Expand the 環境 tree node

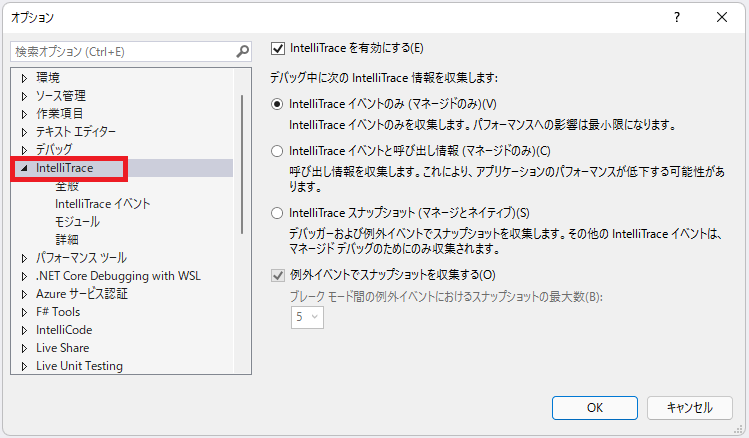point(24,78)
